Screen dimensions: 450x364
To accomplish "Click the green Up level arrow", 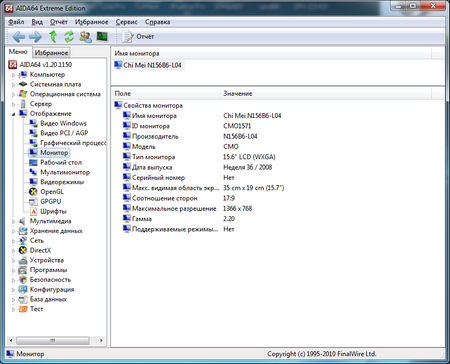I will click(x=53, y=36).
